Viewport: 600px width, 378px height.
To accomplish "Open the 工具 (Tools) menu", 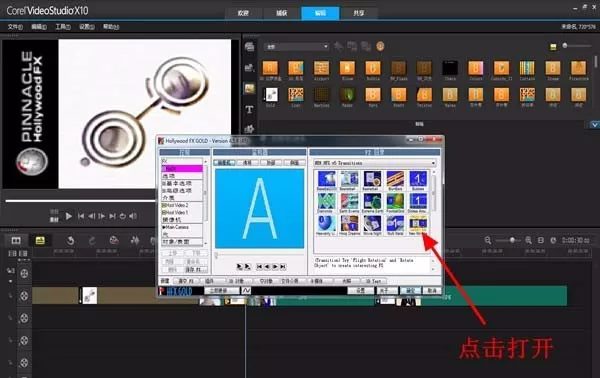I will [63, 27].
